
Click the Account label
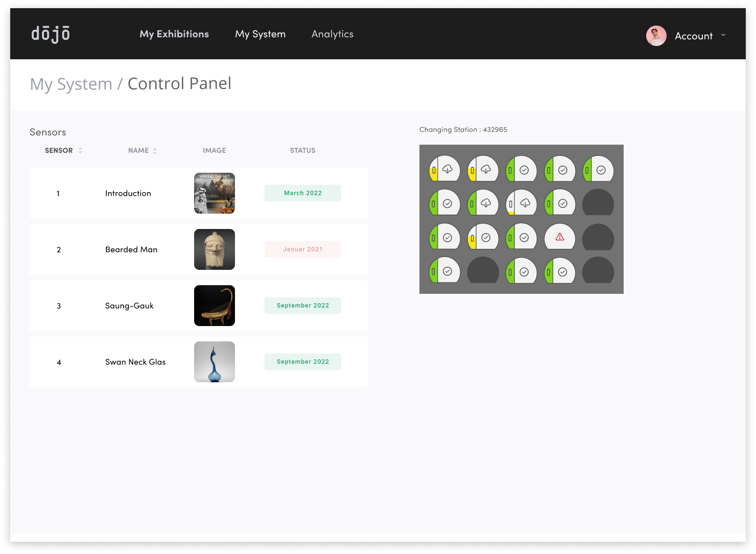[x=694, y=36]
